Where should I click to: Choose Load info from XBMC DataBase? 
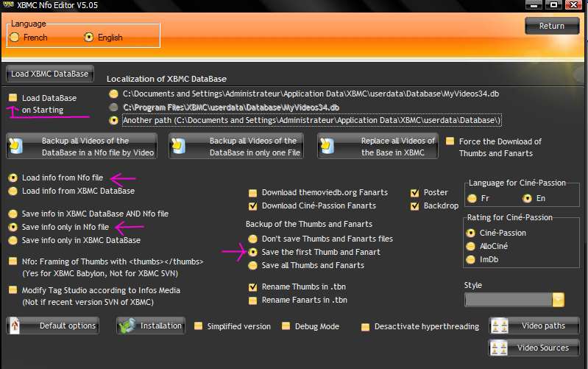click(13, 191)
